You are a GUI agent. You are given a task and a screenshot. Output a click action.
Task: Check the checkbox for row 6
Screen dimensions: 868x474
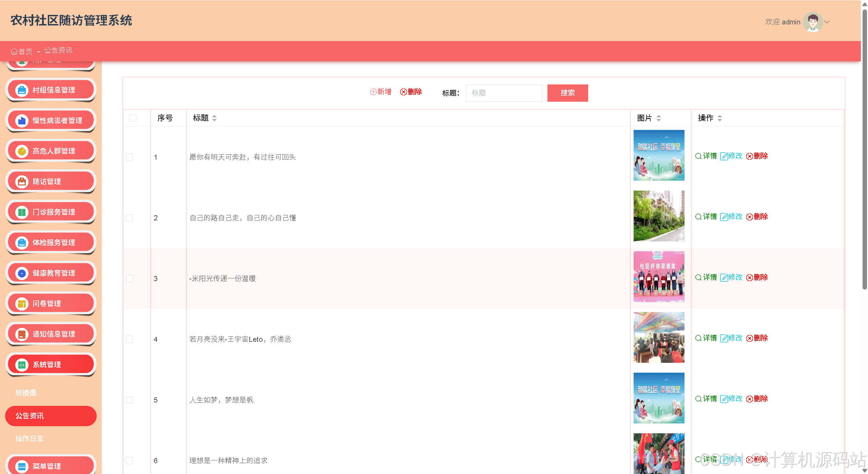(129, 460)
